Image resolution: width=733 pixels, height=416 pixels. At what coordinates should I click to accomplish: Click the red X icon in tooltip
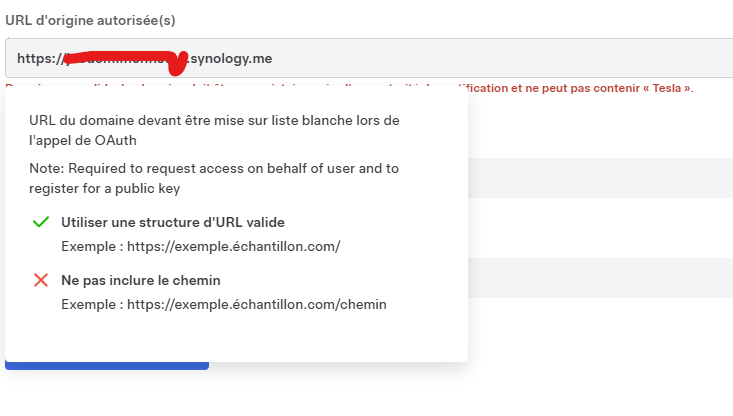tap(41, 281)
